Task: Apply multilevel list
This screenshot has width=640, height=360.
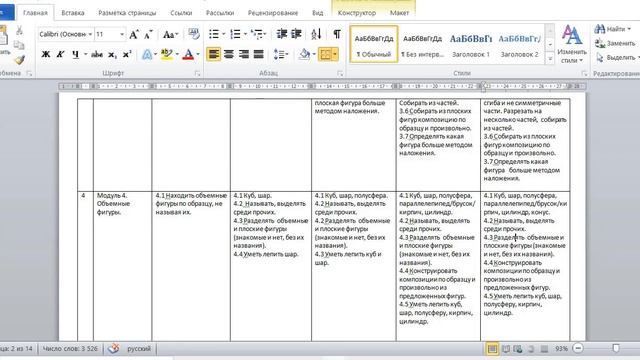Action: [x=257, y=34]
